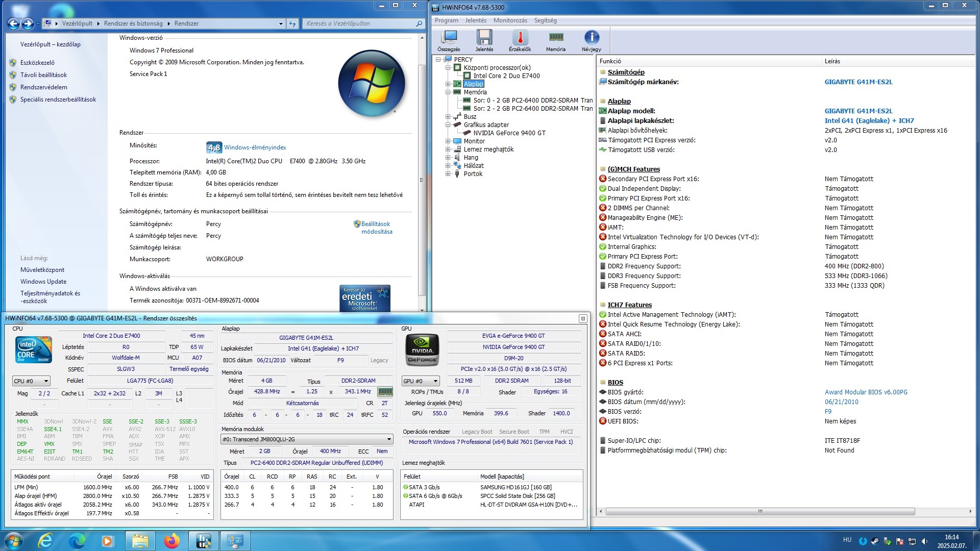The image size is (980, 551).
Task: Click the Windows Experience Index 4,8 score badge
Action: pyautogui.click(x=214, y=147)
